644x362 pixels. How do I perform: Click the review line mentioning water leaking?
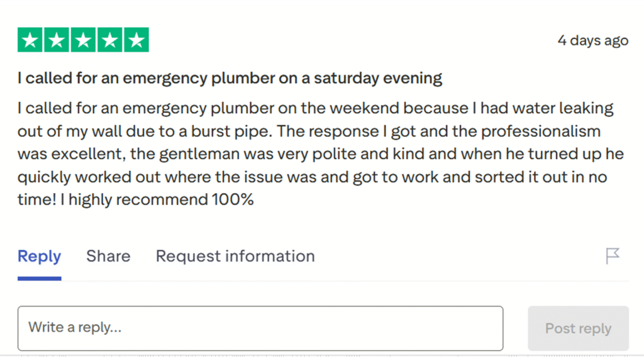314,108
